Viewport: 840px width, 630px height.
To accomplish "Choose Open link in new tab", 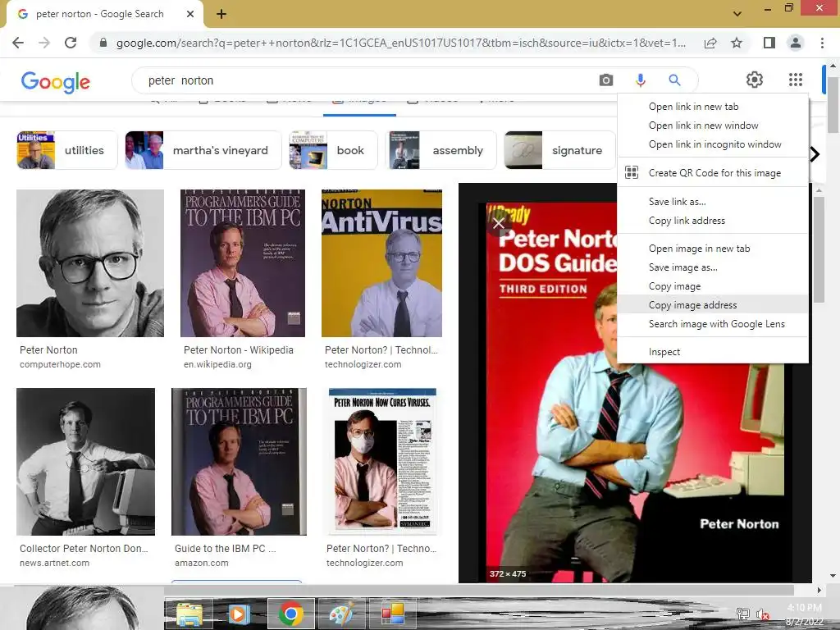I will click(713, 107).
